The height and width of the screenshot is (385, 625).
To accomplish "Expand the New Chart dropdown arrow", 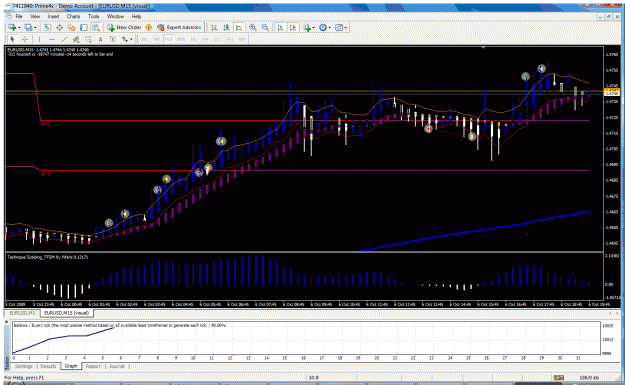I will click(19, 28).
